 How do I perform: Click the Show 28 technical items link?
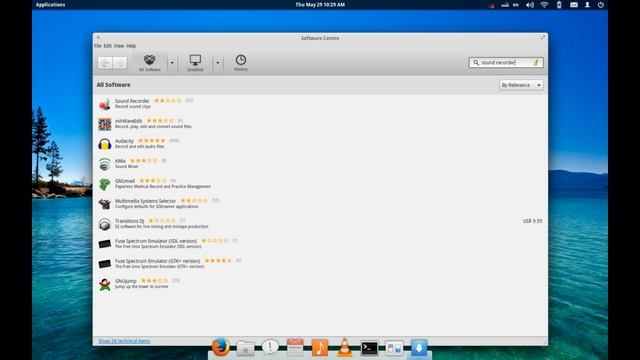(x=124, y=341)
